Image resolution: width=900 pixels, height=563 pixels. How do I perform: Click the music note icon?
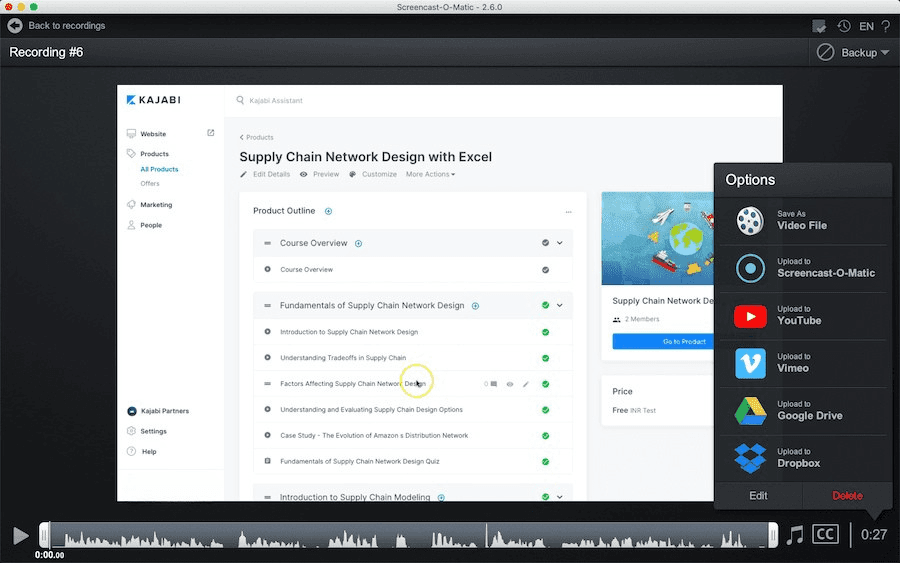[x=795, y=535]
